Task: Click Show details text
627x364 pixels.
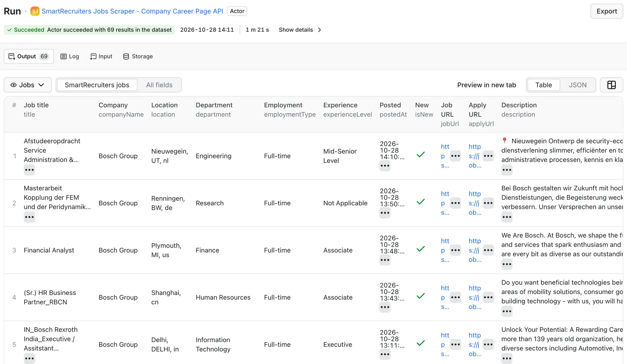Action: (x=296, y=30)
